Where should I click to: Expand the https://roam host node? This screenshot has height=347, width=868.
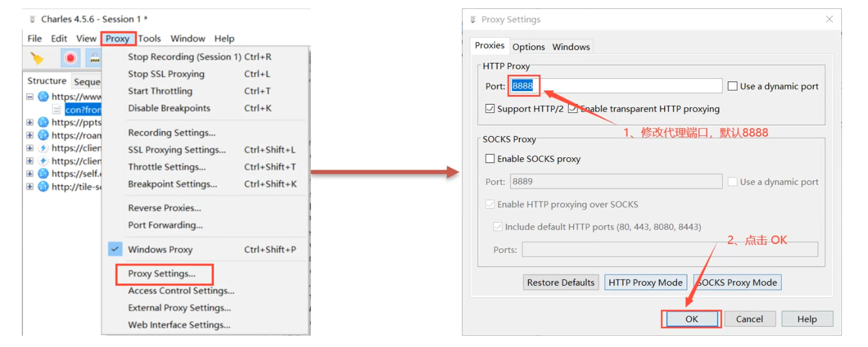pyautogui.click(x=30, y=135)
